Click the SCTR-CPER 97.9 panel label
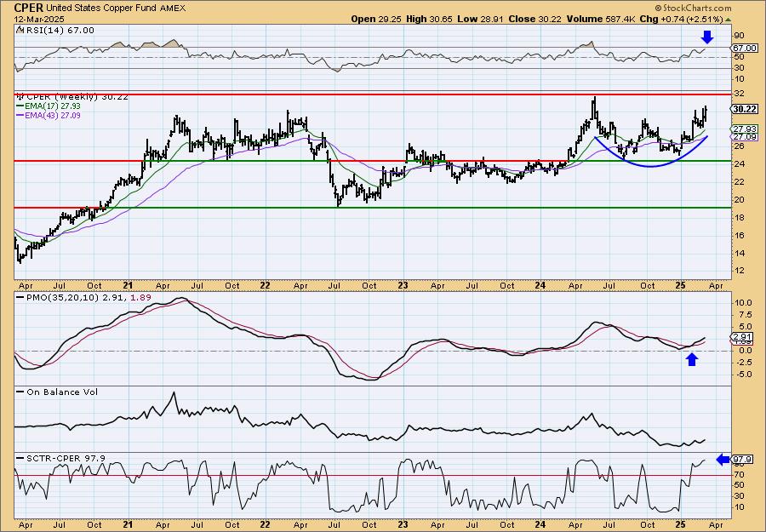This screenshot has width=766, height=532. 66,459
